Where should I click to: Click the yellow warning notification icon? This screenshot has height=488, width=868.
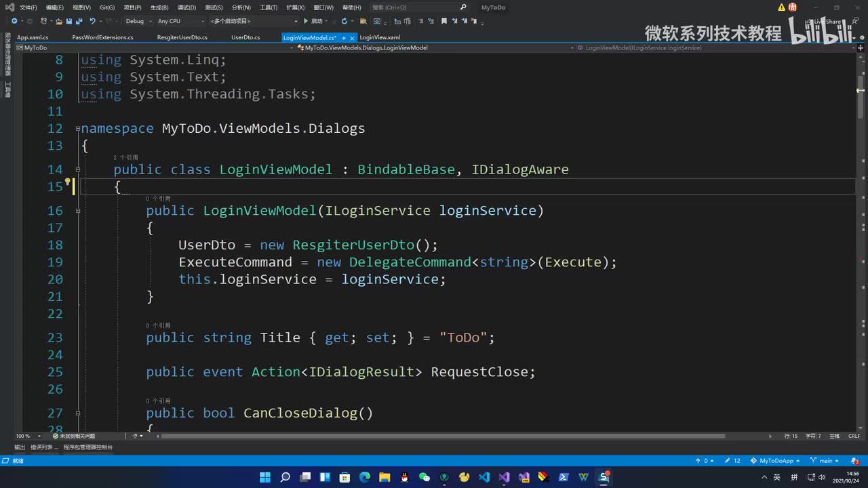pyautogui.click(x=781, y=7)
